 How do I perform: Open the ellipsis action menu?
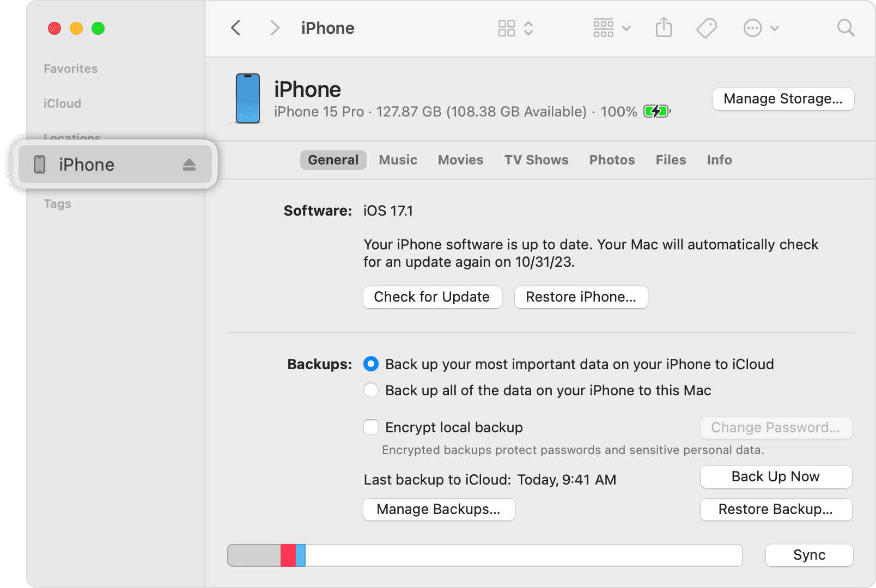[x=752, y=28]
